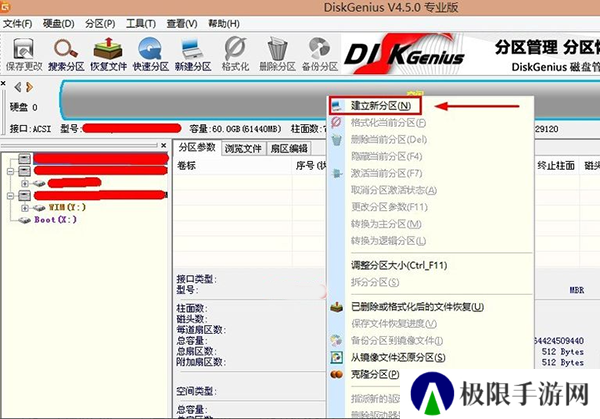Click the 空间类型 label

click(x=196, y=391)
